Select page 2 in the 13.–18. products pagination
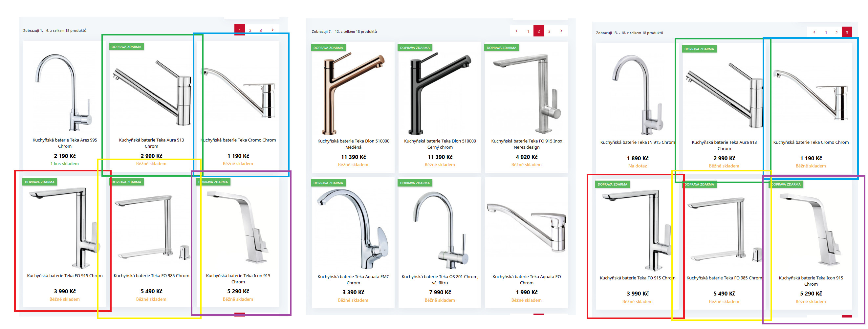The height and width of the screenshot is (329, 868). (836, 33)
